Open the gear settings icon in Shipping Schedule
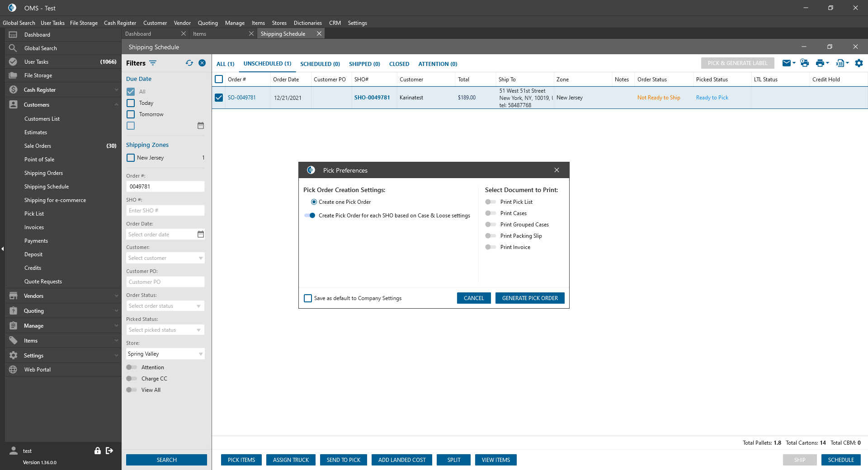Screen dimensions: 868x470 [859, 63]
